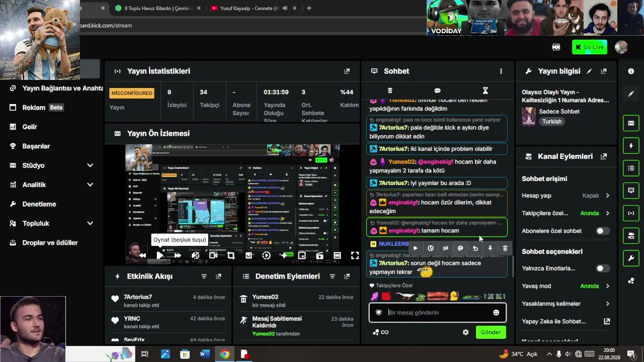Expand the Stüdyo sidebar section

90,165
